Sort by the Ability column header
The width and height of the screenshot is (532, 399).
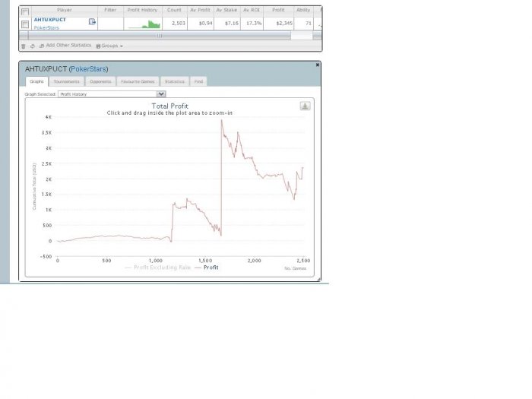point(303,10)
